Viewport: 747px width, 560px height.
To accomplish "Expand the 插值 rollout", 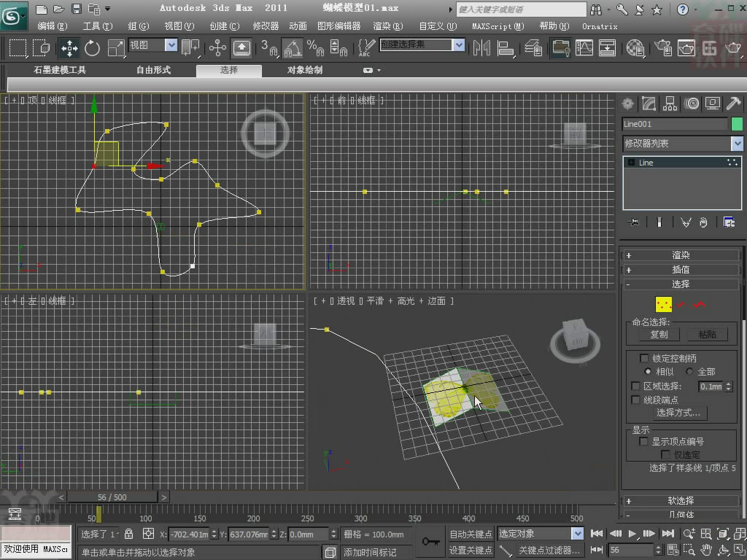I will point(681,270).
